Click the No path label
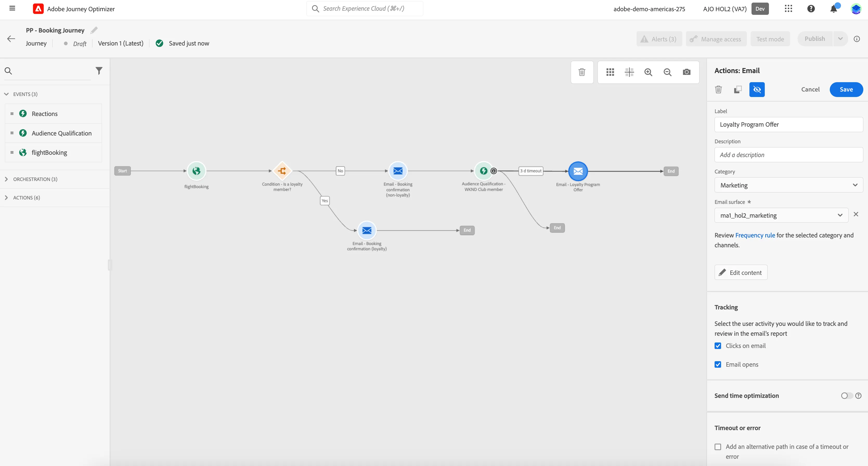 (340, 171)
